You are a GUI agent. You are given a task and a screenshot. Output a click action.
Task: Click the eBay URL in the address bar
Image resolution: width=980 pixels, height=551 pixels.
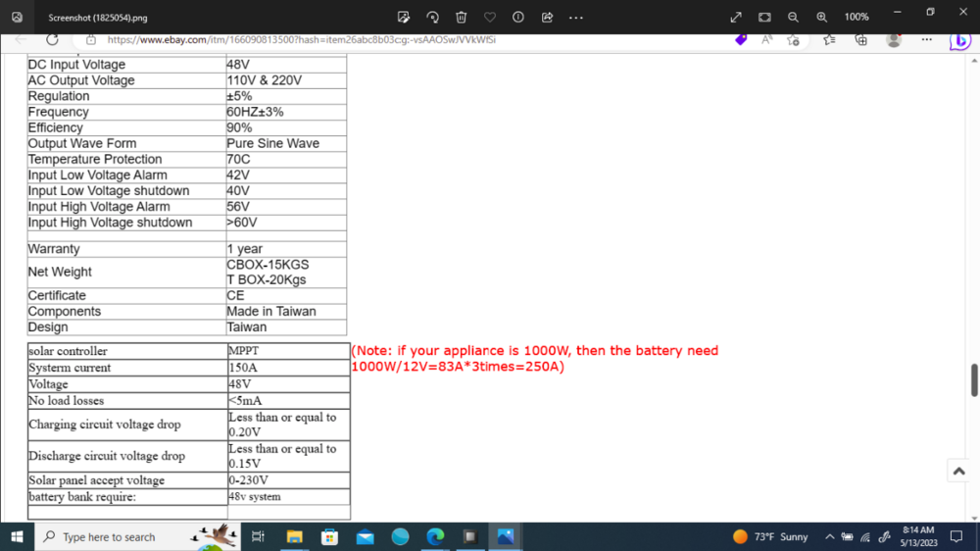point(301,39)
